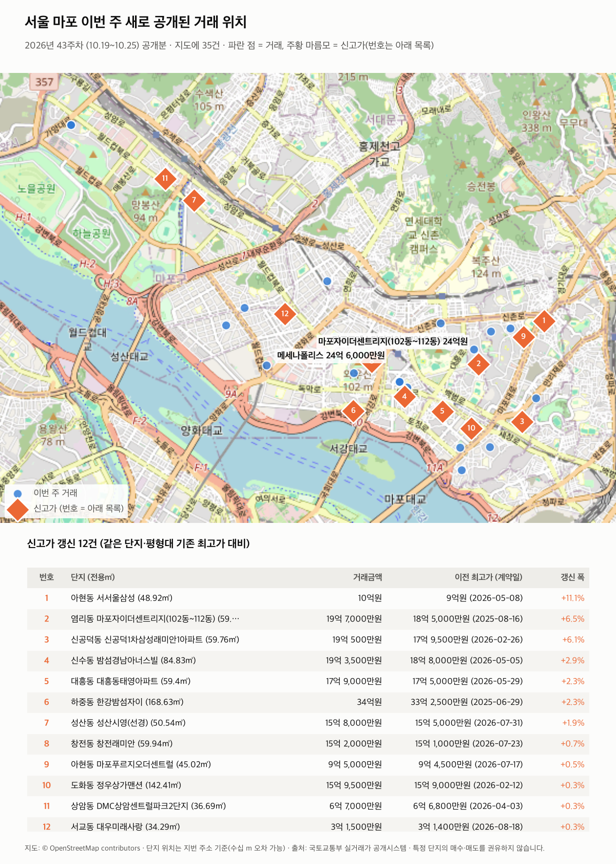Click the blue dot icon in legend
Viewport: 616px width, 864px height.
[18, 493]
